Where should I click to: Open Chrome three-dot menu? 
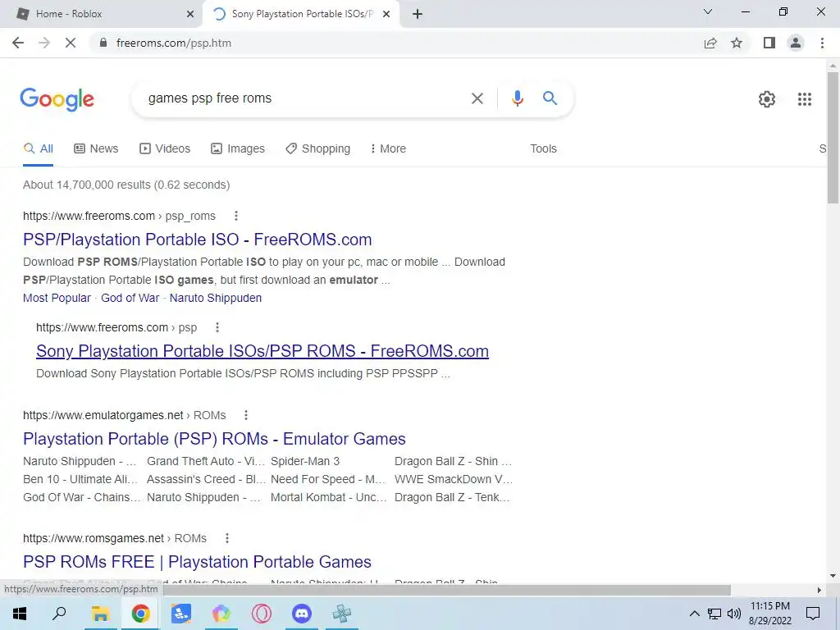click(x=822, y=43)
